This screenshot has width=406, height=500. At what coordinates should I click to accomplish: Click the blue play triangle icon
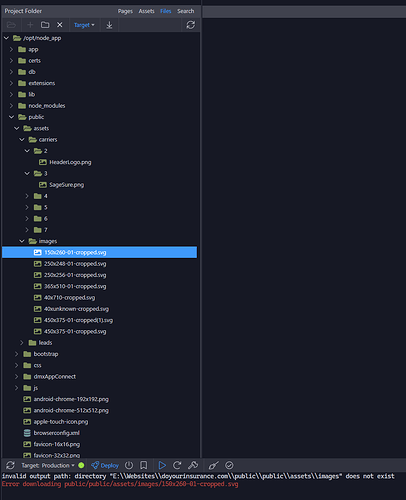(162, 465)
